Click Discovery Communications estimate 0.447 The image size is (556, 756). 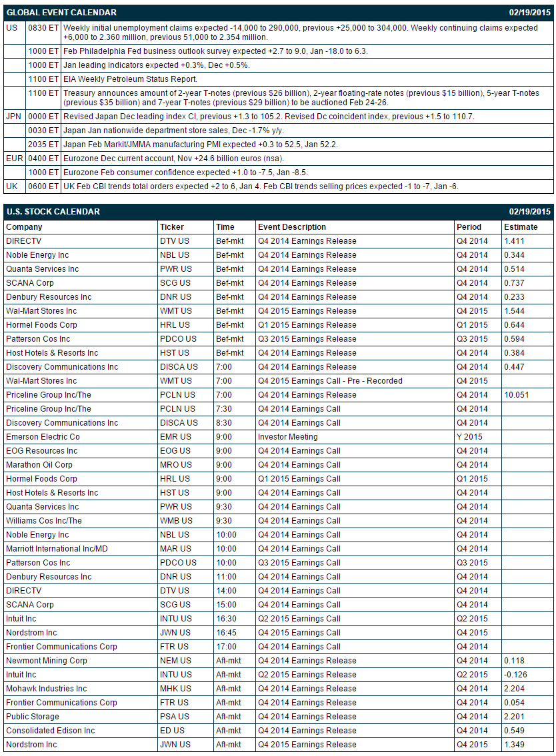click(x=514, y=367)
